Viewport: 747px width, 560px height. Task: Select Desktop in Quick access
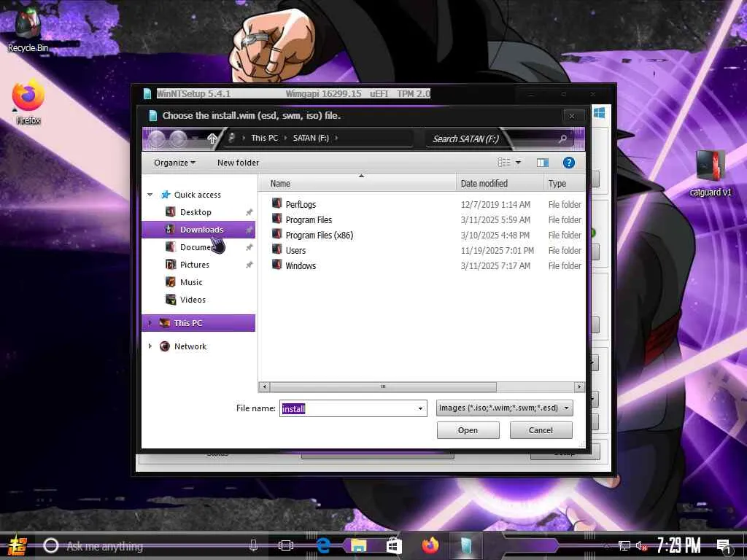(x=196, y=212)
